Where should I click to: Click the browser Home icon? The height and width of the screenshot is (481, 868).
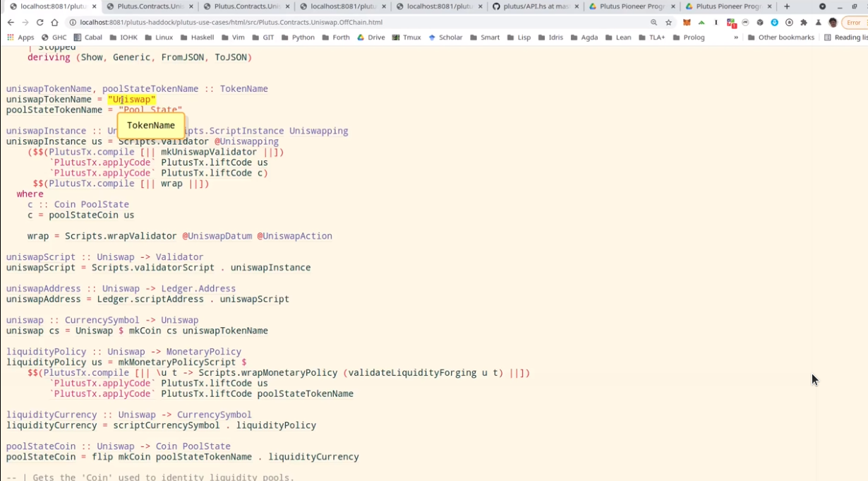point(54,23)
